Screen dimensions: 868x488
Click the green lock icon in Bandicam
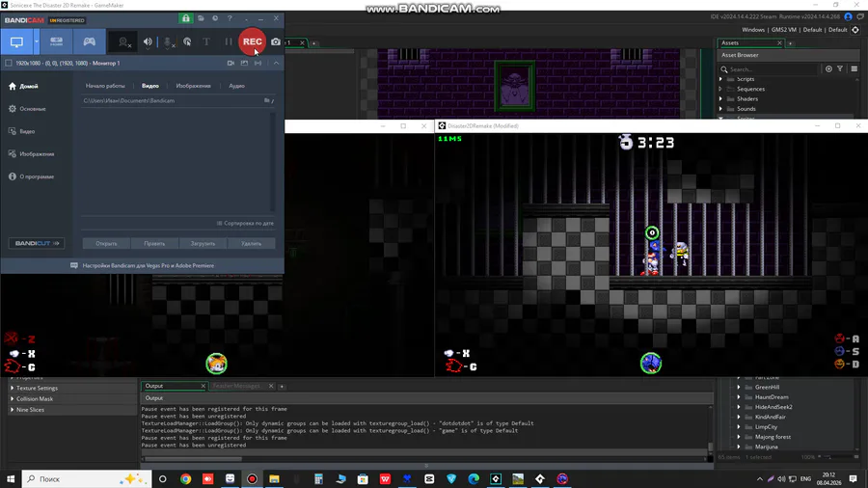tap(186, 19)
